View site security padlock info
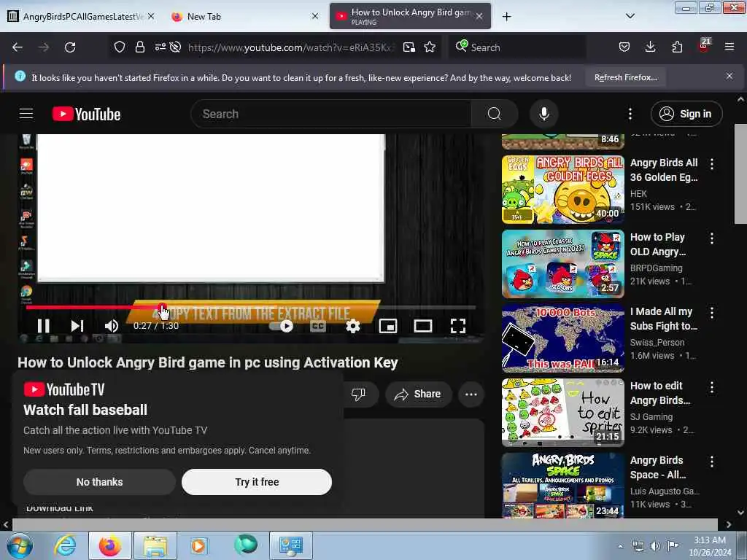This screenshot has width=747, height=560. pyautogui.click(x=139, y=47)
